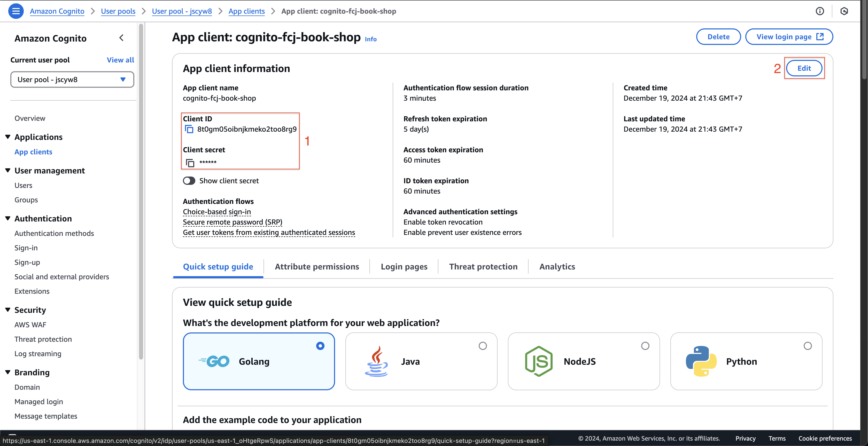
Task: Open Sign-in in sidebar
Action: [x=26, y=248]
